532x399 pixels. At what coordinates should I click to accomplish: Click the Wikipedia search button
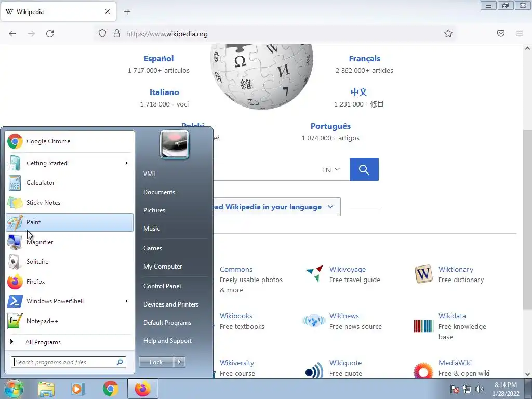click(364, 169)
